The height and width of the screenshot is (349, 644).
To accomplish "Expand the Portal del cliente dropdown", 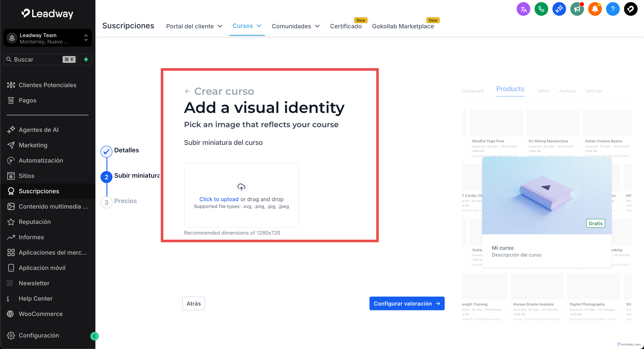I will pyautogui.click(x=194, y=26).
